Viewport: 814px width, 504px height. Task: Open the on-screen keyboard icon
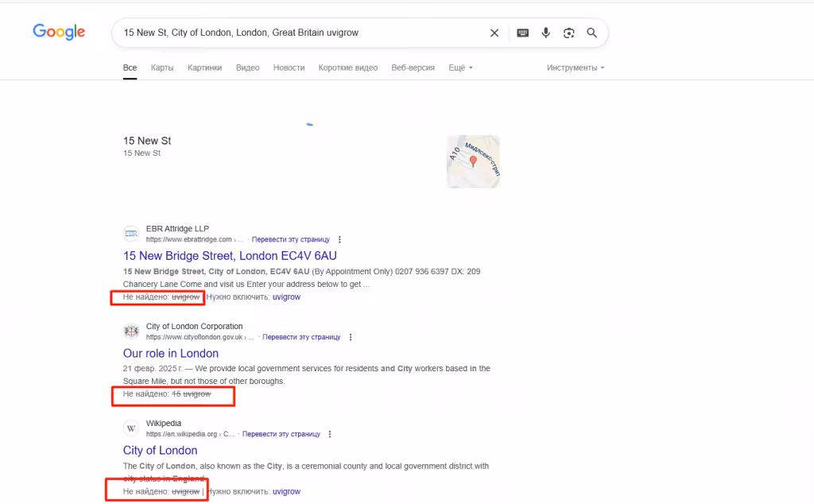coord(523,33)
